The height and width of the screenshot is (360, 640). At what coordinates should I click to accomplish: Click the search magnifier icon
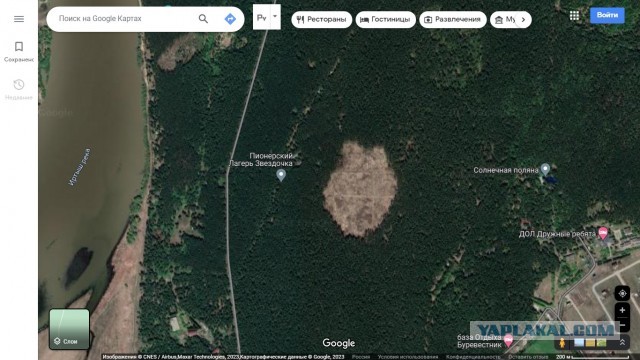[x=203, y=19]
